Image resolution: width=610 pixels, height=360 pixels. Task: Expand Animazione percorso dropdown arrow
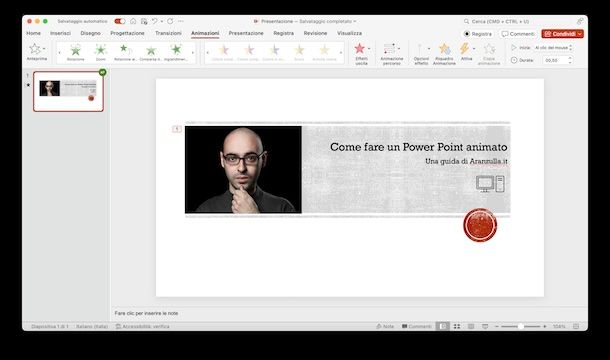point(399,49)
